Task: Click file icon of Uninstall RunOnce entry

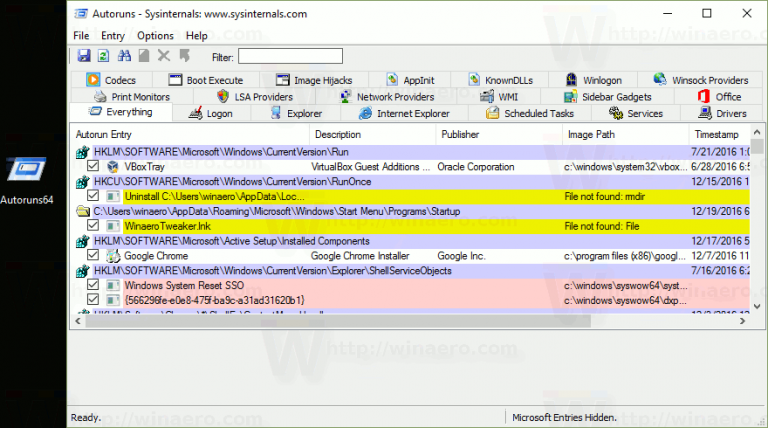Action: pos(113,196)
